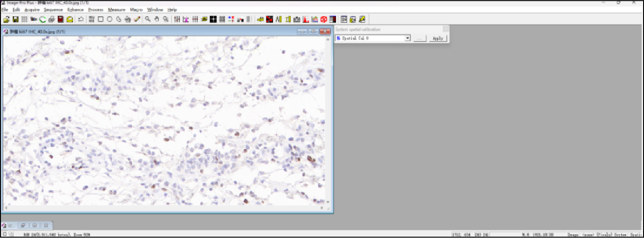Click the Ki67 IHC image window title bar
Image resolution: width=644 pixels, height=238 pixels.
140,31
